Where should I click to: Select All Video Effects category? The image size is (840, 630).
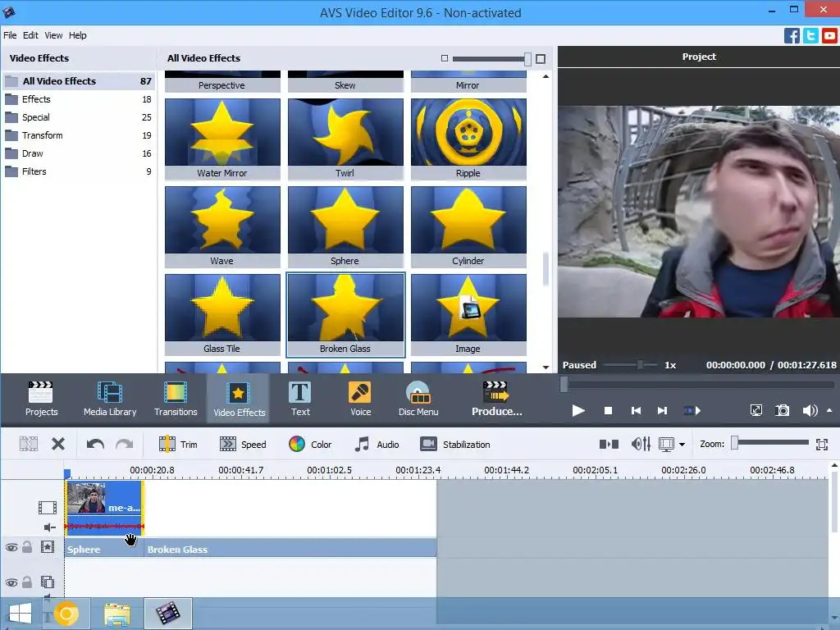pos(78,81)
